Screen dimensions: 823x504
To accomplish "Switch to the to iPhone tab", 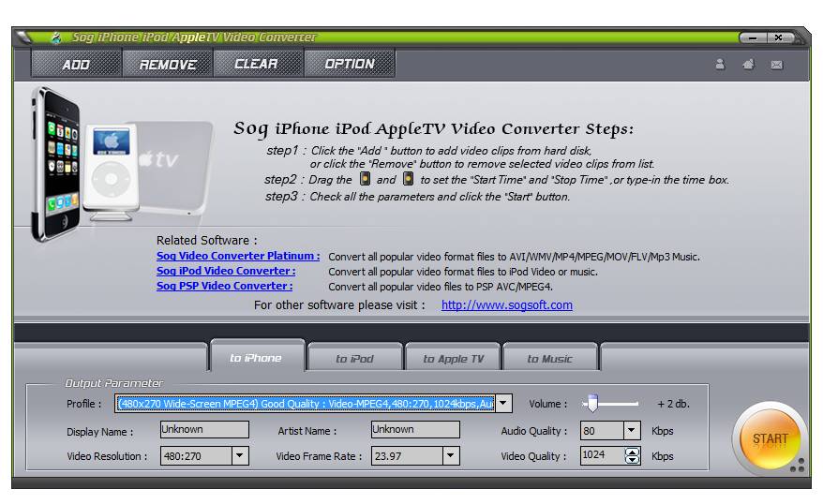I will click(256, 358).
